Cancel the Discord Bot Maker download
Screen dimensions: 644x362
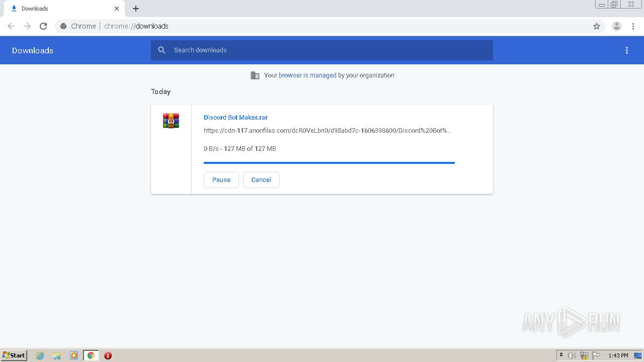[261, 180]
